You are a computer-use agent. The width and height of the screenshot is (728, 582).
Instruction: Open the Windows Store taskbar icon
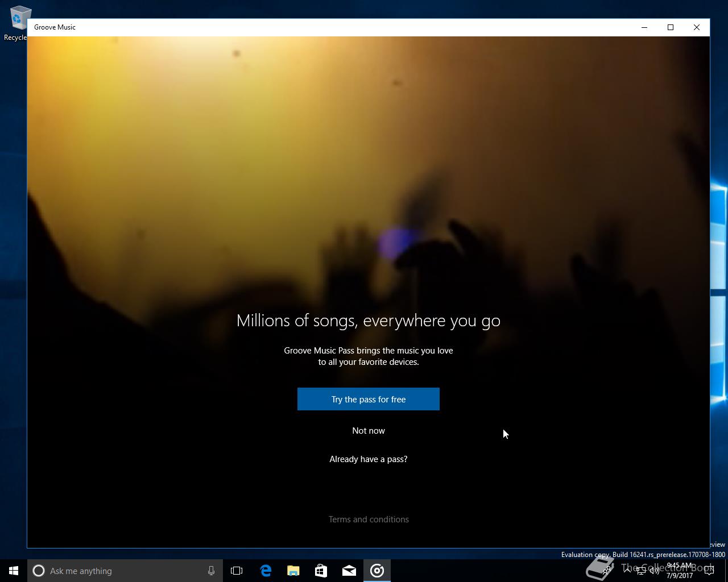pos(321,571)
